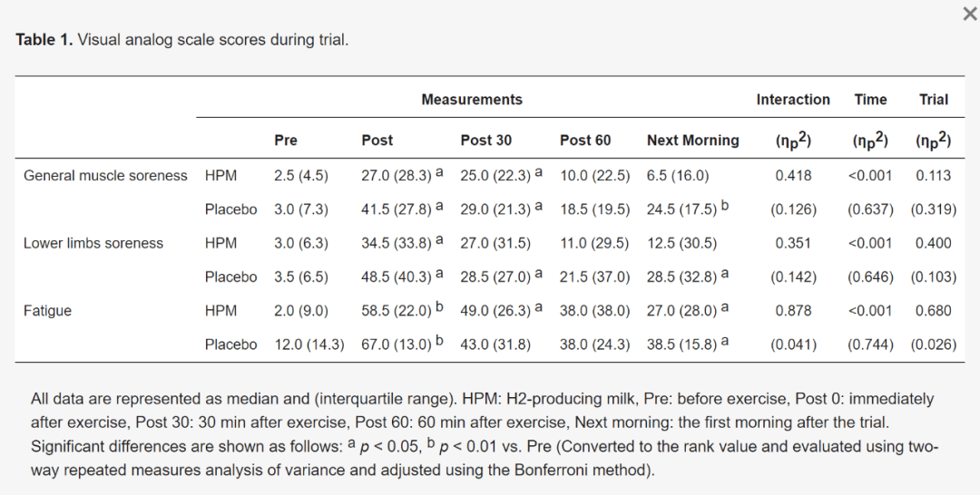Select the Trial column header
The height and width of the screenshot is (495, 980).
click(x=934, y=100)
